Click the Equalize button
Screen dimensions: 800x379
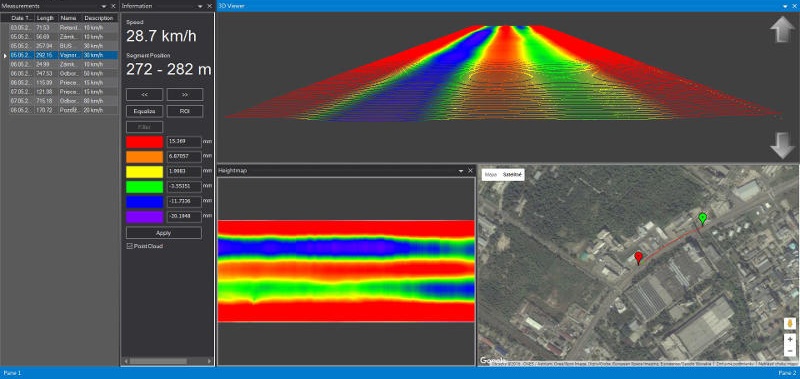click(x=144, y=111)
